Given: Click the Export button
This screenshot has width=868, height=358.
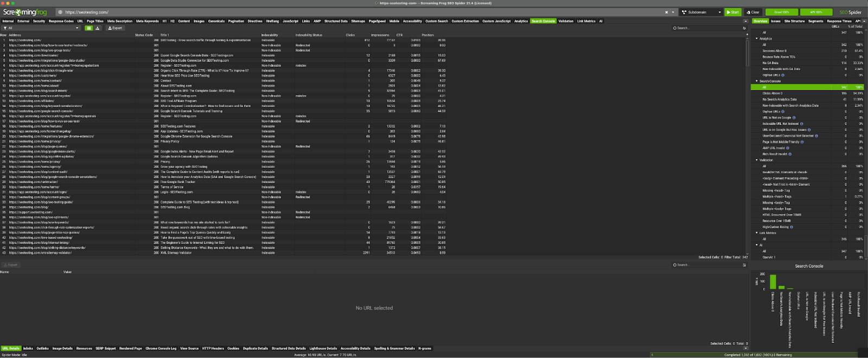Looking at the screenshot, I should (116, 28).
